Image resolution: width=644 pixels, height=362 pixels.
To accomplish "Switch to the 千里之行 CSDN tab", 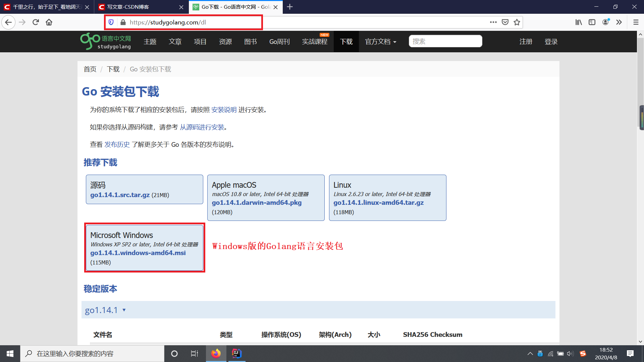I will 47,7.
